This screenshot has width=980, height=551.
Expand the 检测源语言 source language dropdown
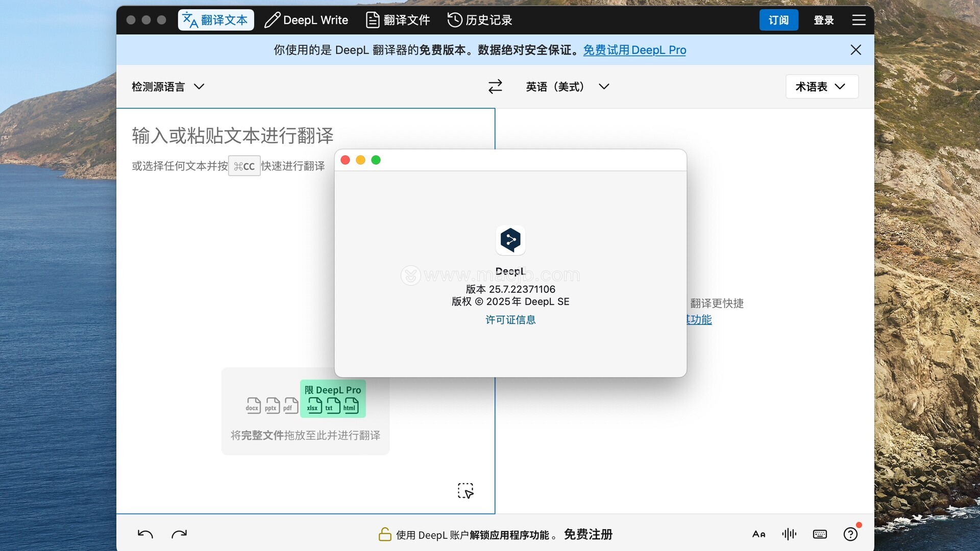pos(168,87)
